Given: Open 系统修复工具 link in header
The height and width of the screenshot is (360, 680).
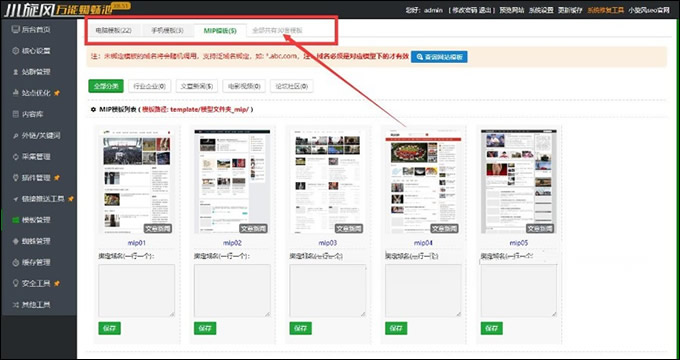Looking at the screenshot, I should pos(605,10).
